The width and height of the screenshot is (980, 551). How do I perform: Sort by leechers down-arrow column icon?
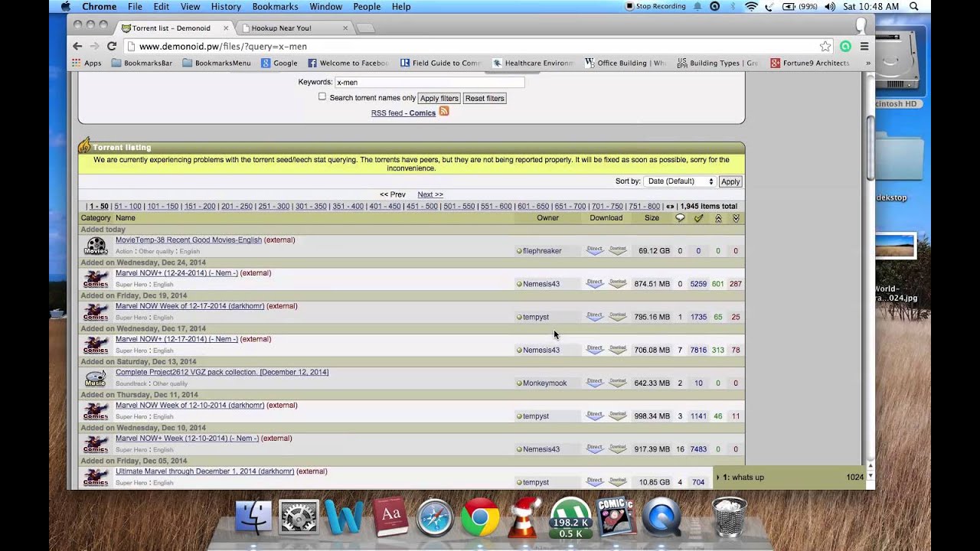736,218
